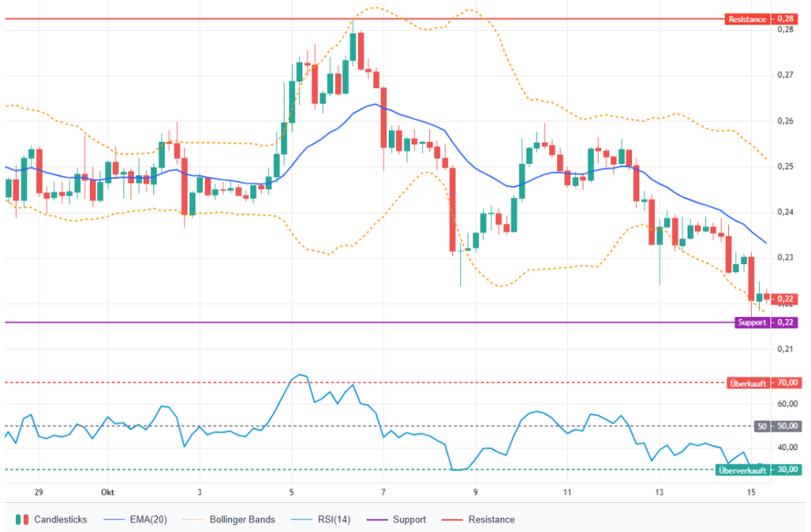Click the purple Support line label

coord(752,322)
